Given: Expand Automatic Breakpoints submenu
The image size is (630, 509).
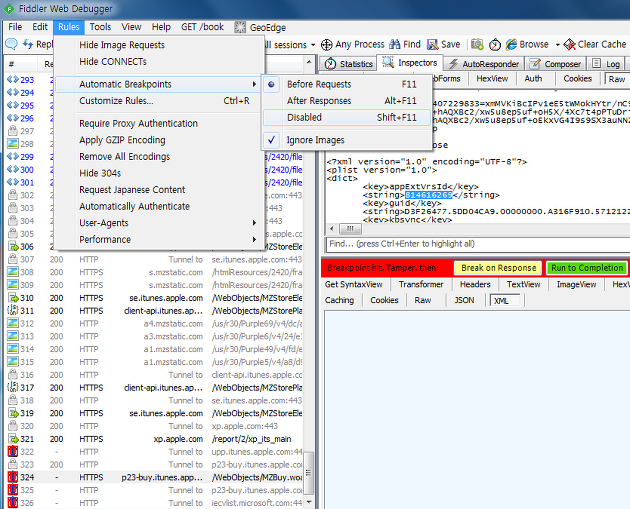Looking at the screenshot, I should pyautogui.click(x=159, y=84).
